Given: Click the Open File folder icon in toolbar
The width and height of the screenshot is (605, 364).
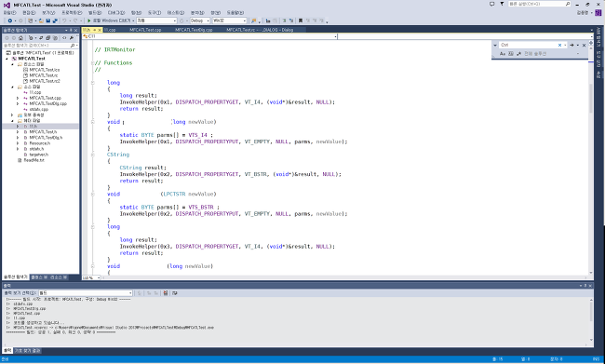Looking at the screenshot, I should point(41,20).
